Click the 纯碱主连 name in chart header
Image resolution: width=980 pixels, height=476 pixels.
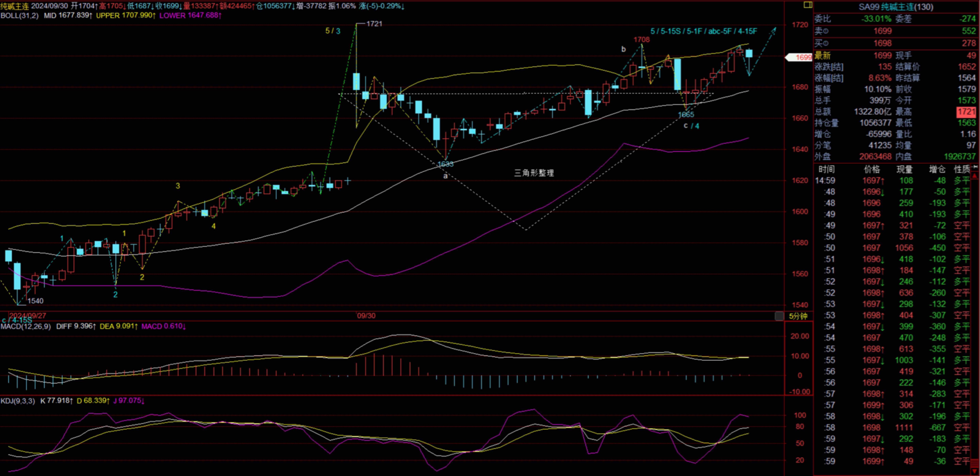tap(14, 6)
